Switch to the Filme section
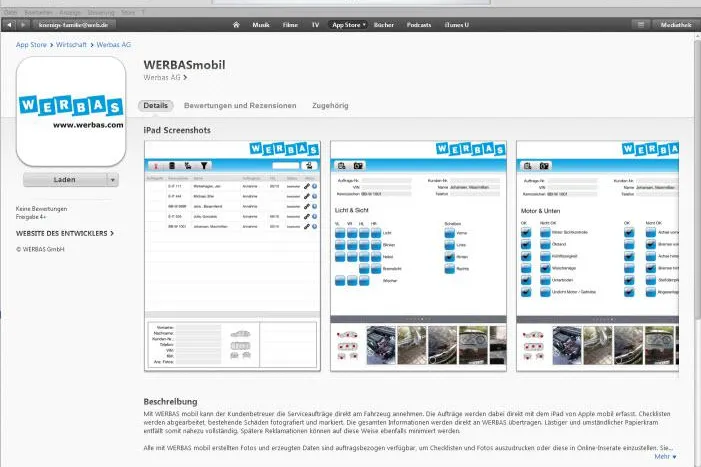701x467 pixels. (290, 25)
